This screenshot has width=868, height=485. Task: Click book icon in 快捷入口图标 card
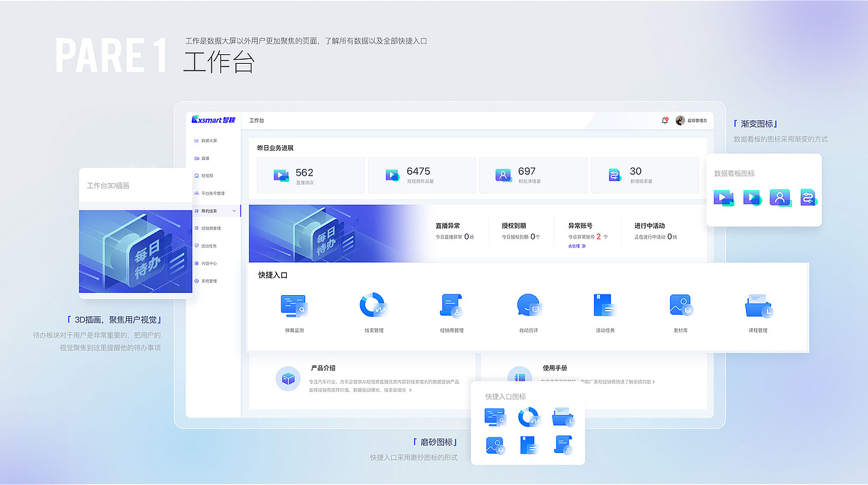coord(529,445)
